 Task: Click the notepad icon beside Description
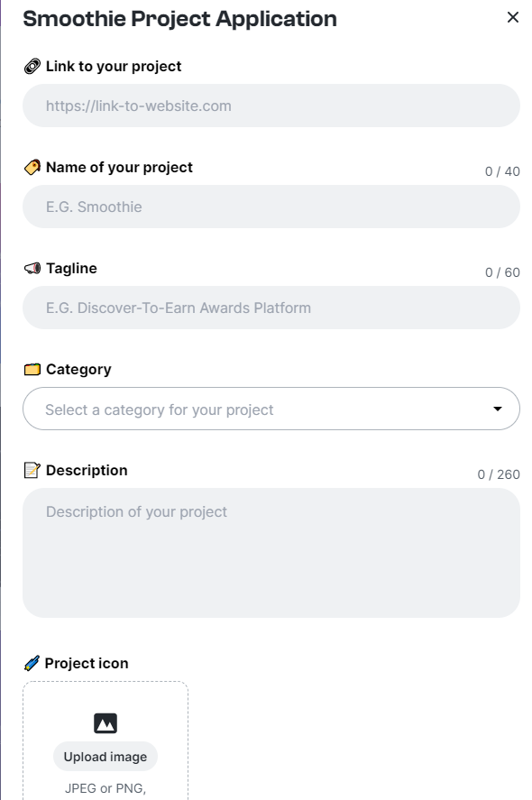pos(32,470)
